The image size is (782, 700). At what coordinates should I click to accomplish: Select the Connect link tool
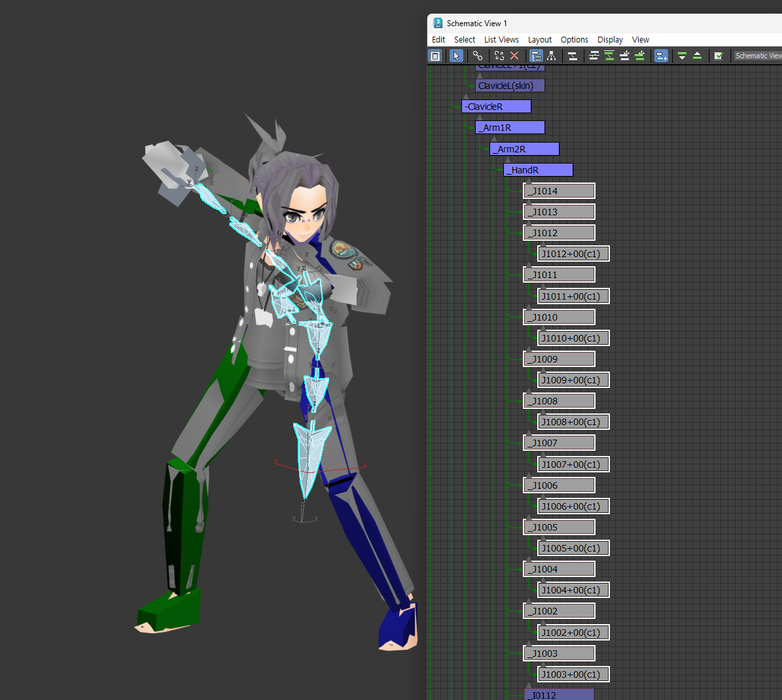[x=478, y=56]
